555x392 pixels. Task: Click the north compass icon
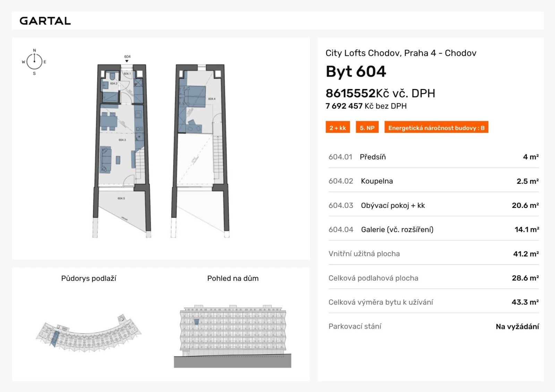[34, 62]
